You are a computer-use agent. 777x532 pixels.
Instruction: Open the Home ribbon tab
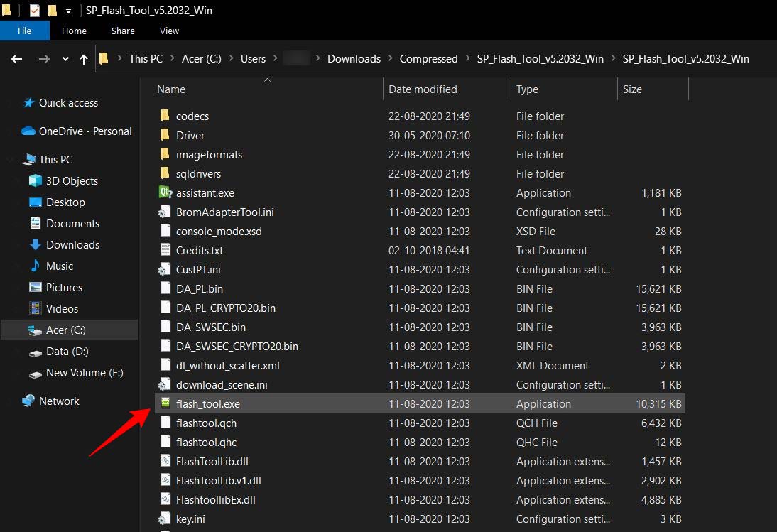(x=75, y=31)
